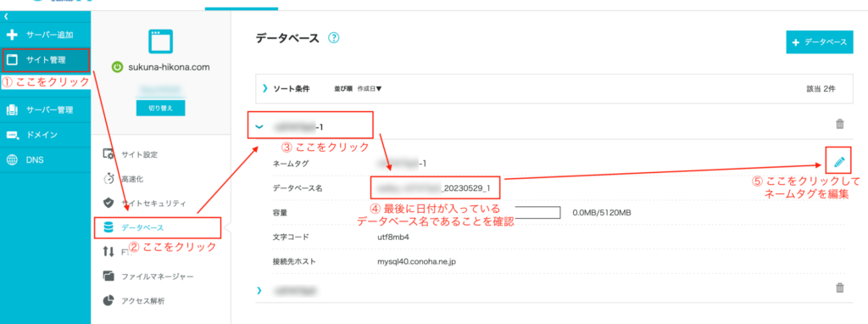Click the plus icon beside サーバー追加

12,36
